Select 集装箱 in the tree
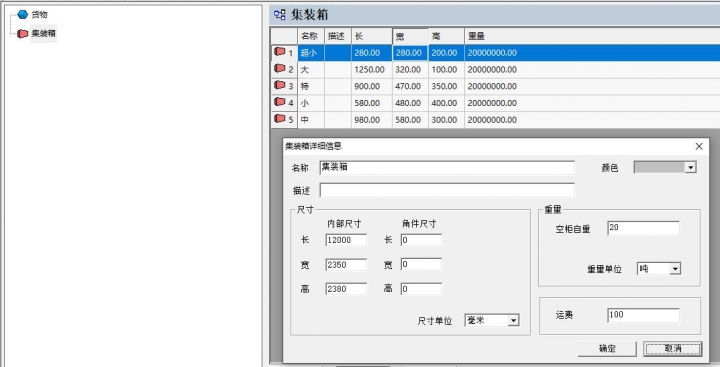 (x=44, y=34)
